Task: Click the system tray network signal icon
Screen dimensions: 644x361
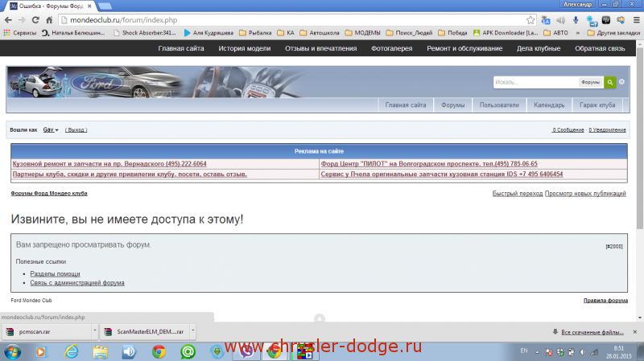Action: [x=594, y=352]
